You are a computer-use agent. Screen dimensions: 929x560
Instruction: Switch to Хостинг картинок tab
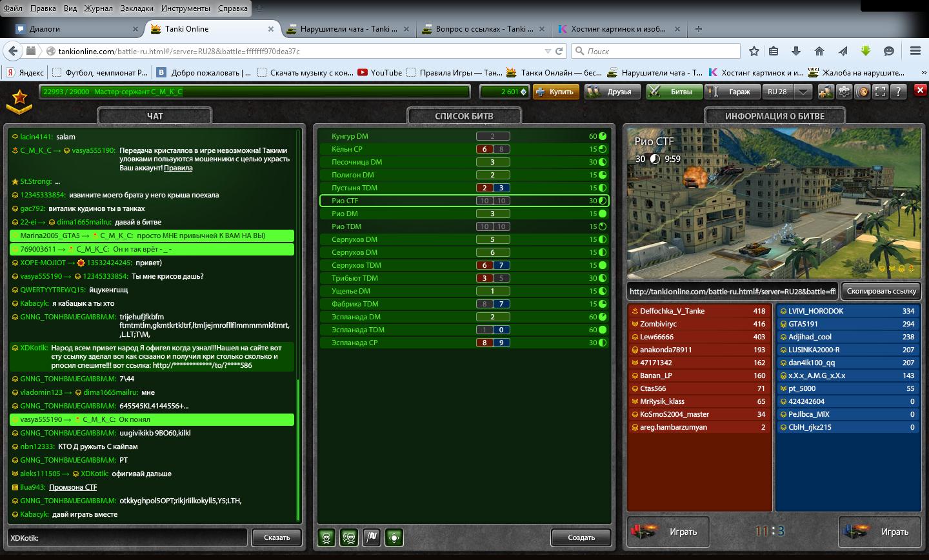[x=618, y=28]
